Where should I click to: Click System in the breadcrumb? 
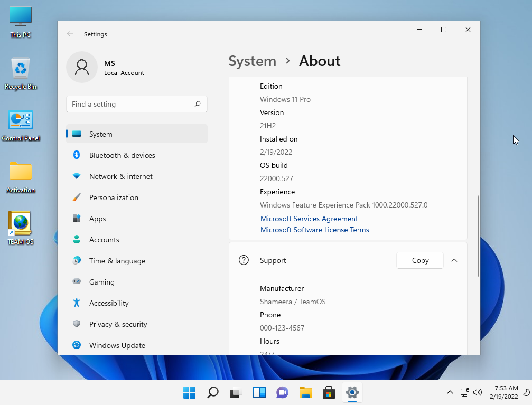point(252,61)
